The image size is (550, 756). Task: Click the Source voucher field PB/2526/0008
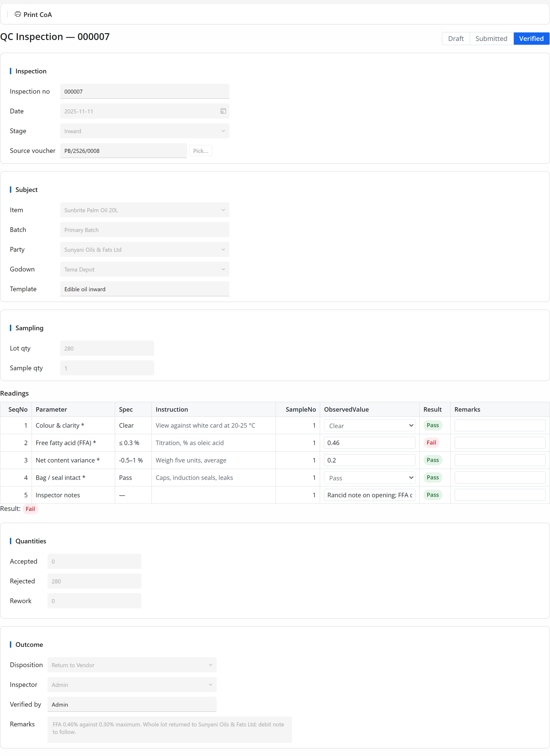(x=124, y=151)
